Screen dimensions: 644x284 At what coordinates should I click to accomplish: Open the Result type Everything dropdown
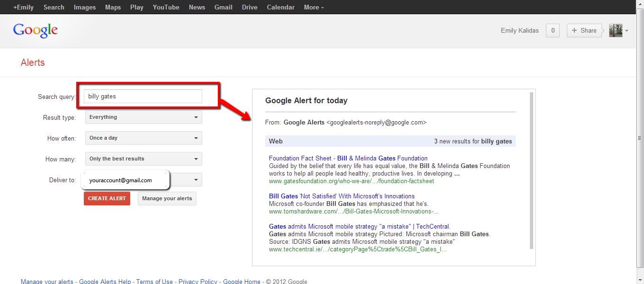click(x=143, y=117)
